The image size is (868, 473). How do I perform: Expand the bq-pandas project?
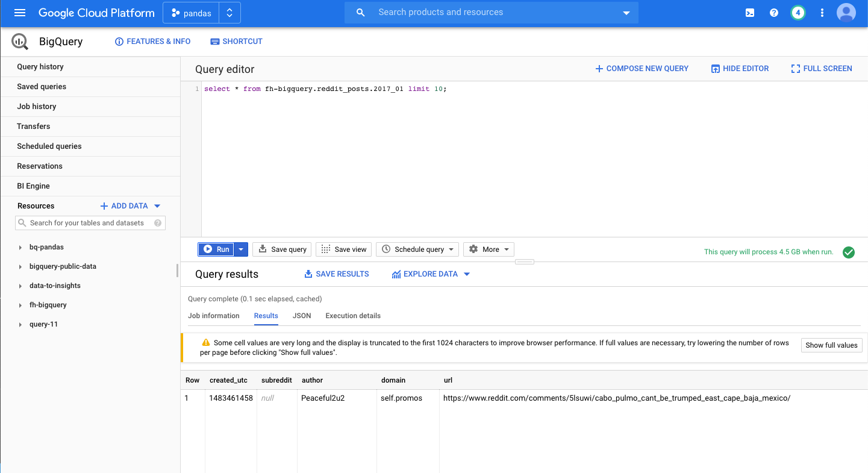[20, 248]
